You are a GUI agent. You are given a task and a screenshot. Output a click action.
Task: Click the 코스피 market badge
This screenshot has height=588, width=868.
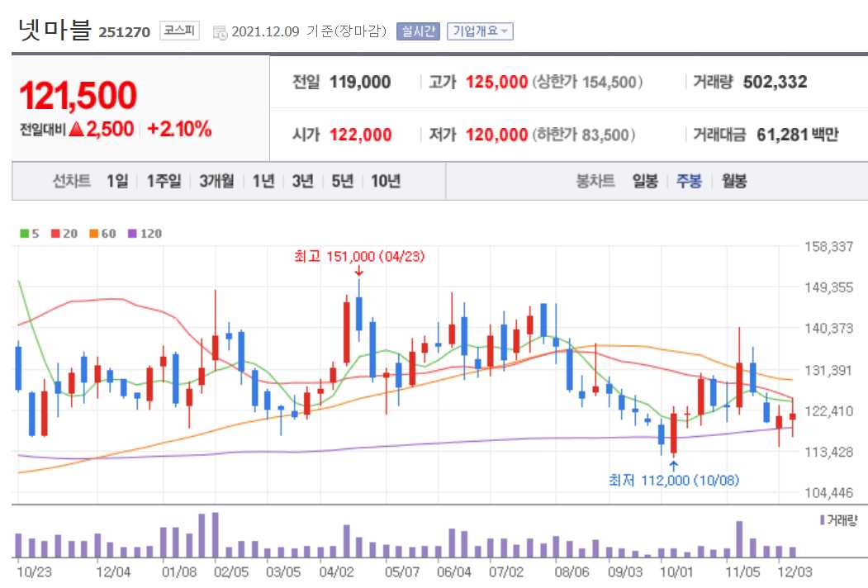179,31
